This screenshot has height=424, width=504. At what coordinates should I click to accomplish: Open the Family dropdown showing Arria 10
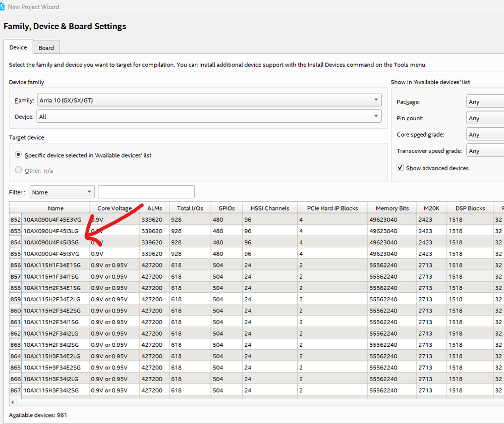pyautogui.click(x=209, y=100)
